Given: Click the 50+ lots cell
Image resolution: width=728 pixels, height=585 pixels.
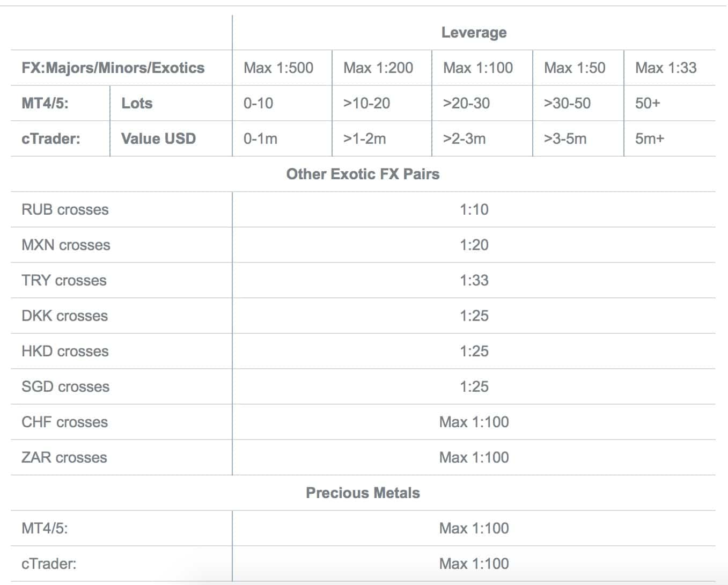Looking at the screenshot, I should click(648, 104).
